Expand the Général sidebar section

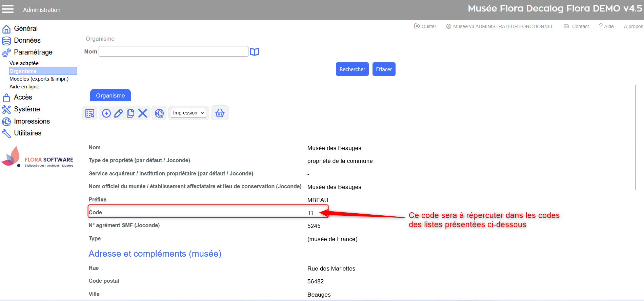pyautogui.click(x=26, y=29)
